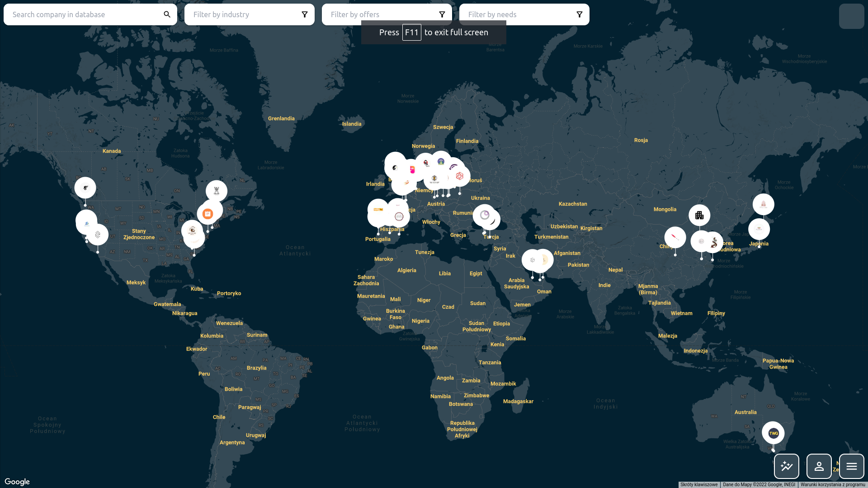This screenshot has height=488, width=868.
Task: Click the blank square button top right
Action: [x=851, y=16]
